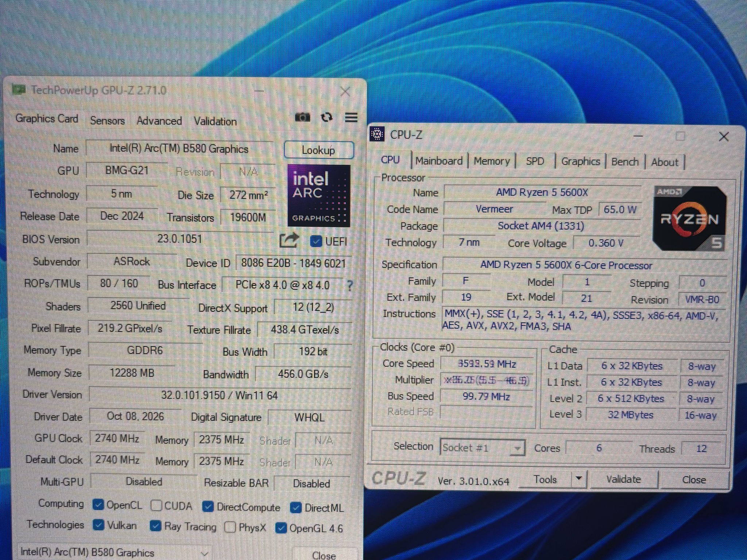Open the Socket #1 selection dropdown
Viewport: 747px width, 560px height.
[x=483, y=448]
